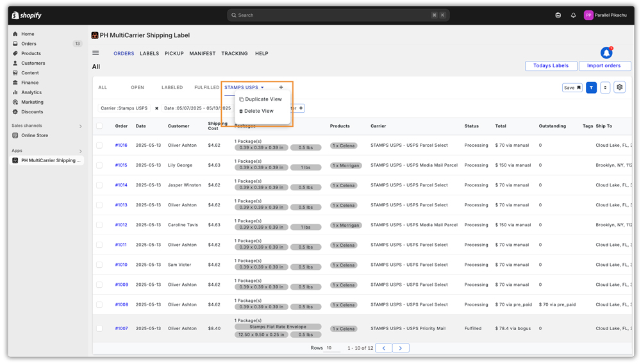
Task: Click the search field in top bar
Action: tap(338, 15)
